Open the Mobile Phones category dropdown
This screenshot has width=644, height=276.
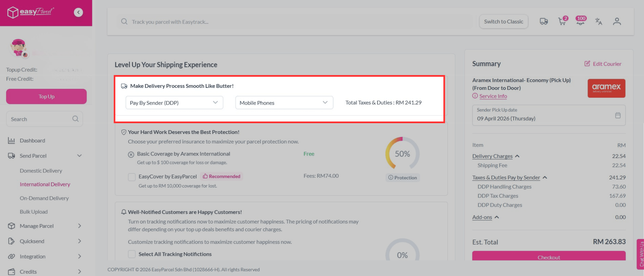pos(284,103)
